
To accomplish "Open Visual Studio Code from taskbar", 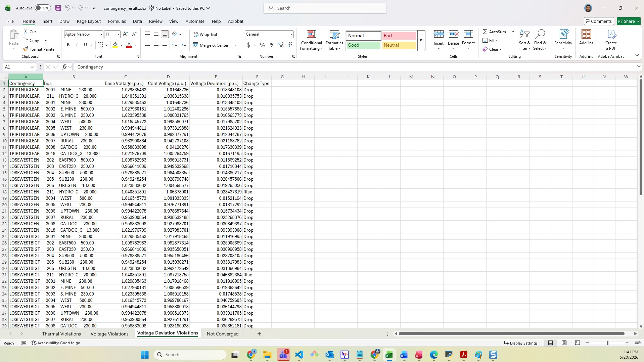I will pos(299,355).
